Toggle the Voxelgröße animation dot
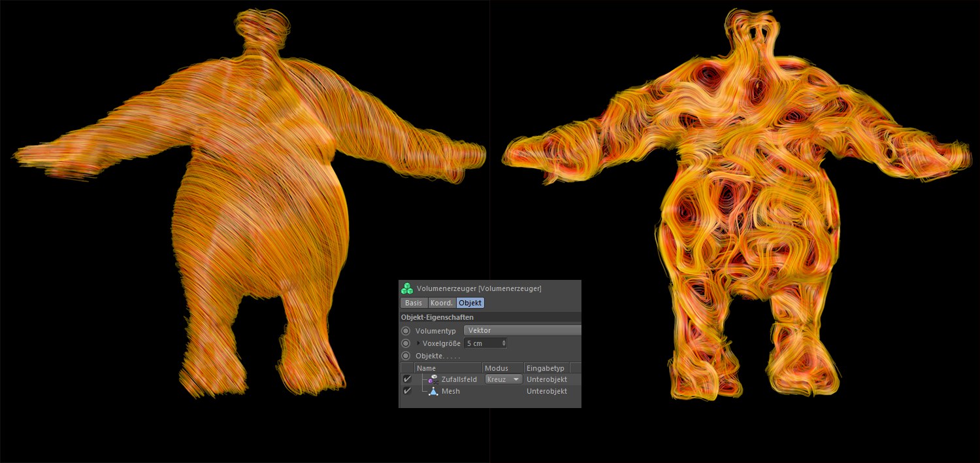This screenshot has height=463, width=980. click(x=406, y=343)
